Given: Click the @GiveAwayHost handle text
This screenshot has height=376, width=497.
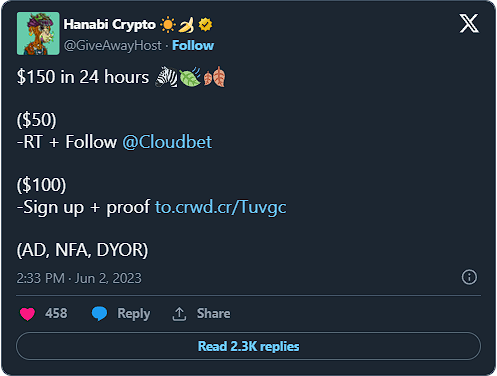Looking at the screenshot, I should (112, 46).
